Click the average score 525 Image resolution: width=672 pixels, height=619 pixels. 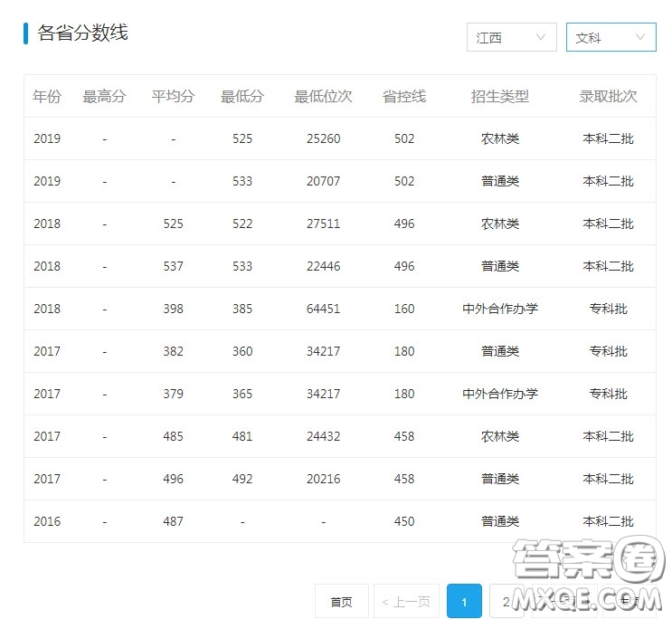[x=173, y=224]
